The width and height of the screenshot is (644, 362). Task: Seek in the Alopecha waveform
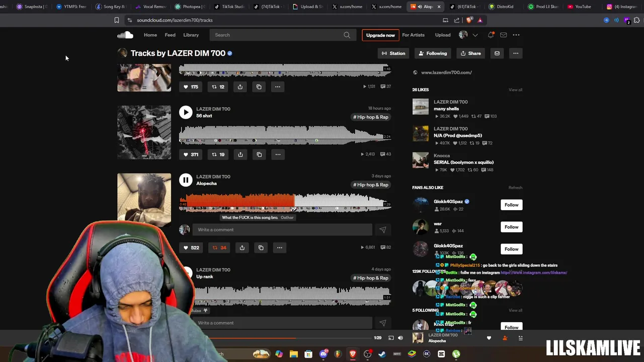[x=285, y=202]
